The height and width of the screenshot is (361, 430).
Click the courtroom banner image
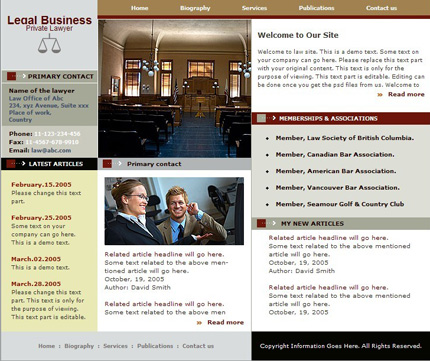pos(175,89)
